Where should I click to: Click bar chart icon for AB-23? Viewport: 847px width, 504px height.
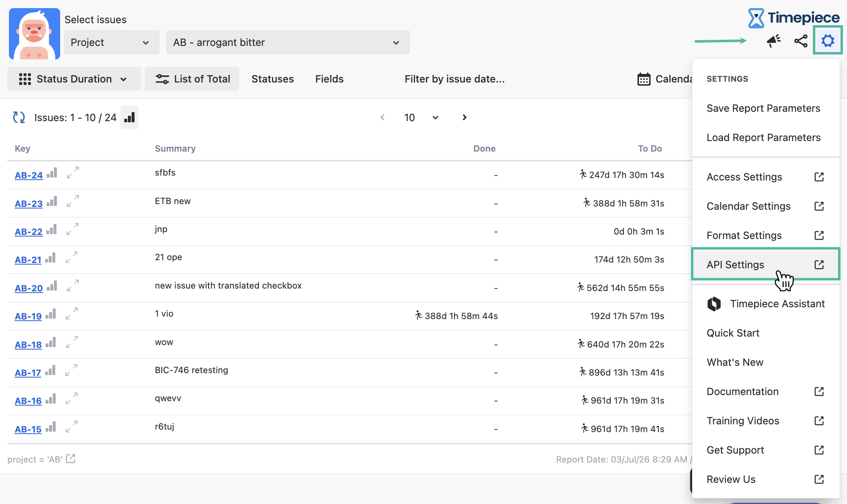(x=52, y=201)
